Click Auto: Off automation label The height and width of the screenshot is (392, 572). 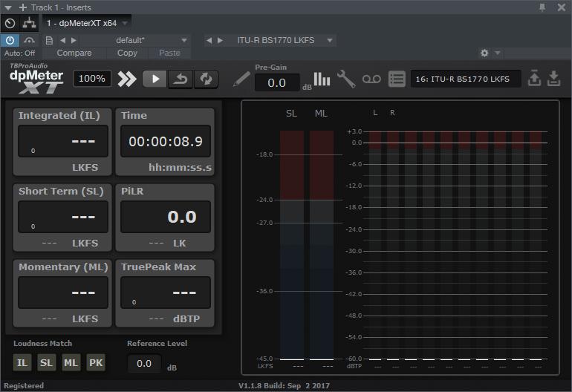click(20, 53)
